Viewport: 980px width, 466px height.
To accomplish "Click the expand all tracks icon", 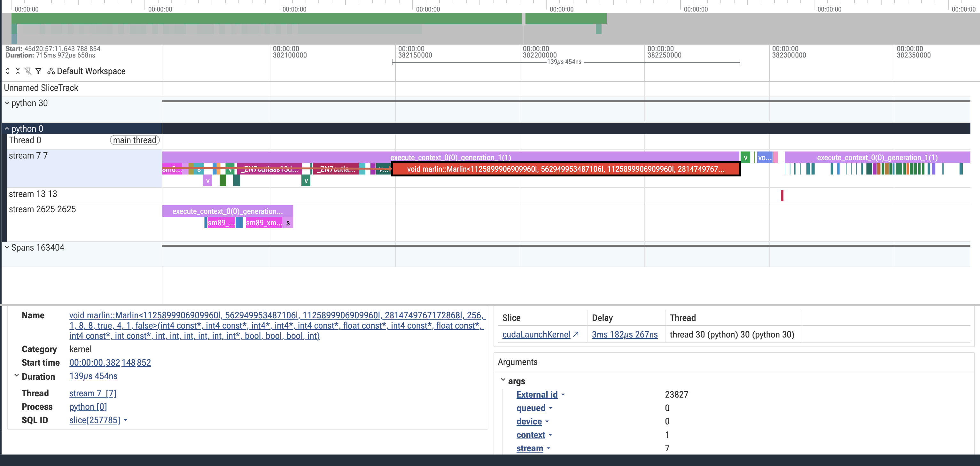I will tap(8, 71).
